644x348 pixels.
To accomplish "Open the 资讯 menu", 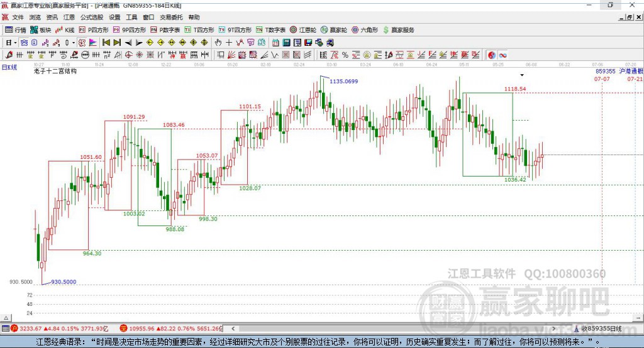I will tap(52, 17).
